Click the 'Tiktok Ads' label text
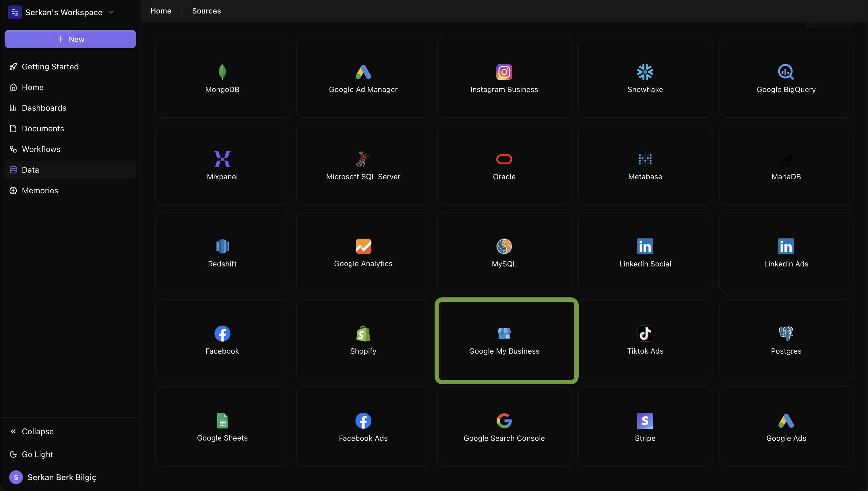This screenshot has width=868, height=491. [x=645, y=351]
